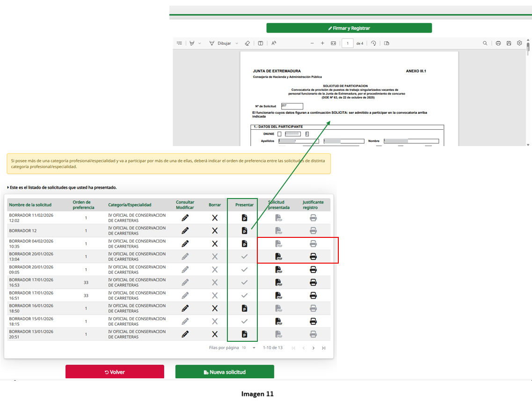Open PDF viewer settings gear
Image resolution: width=532 pixels, height=405 pixels.
519,43
